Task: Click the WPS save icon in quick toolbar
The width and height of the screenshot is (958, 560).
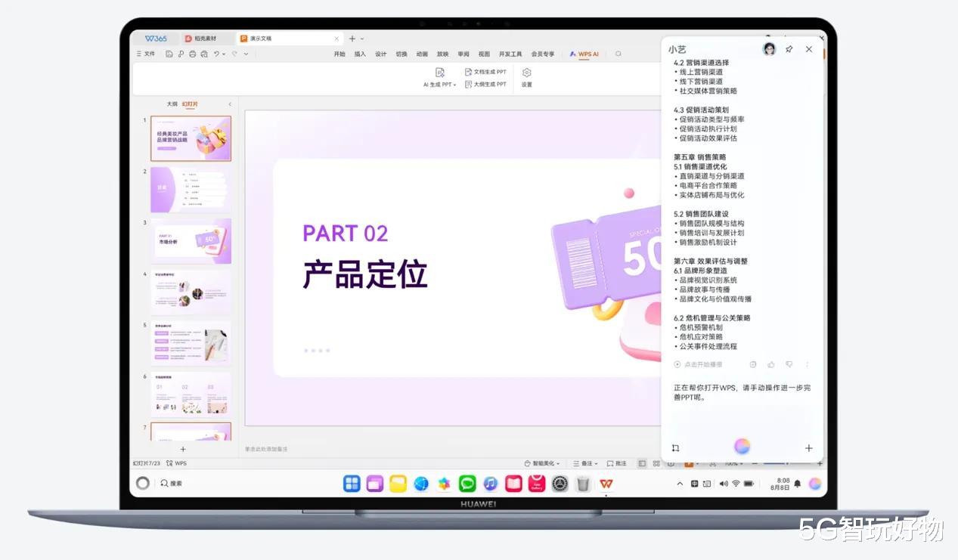Action: pyautogui.click(x=169, y=54)
